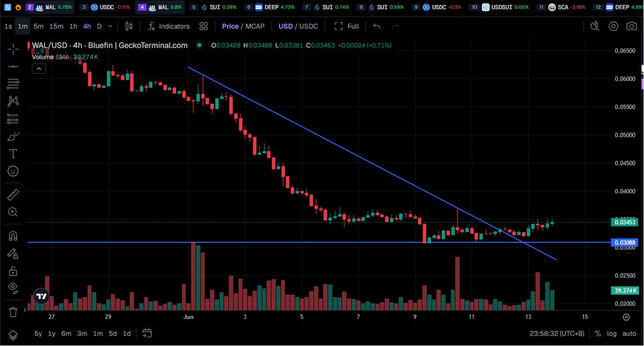Select the horizontal line price label 0.03088

tap(624, 243)
